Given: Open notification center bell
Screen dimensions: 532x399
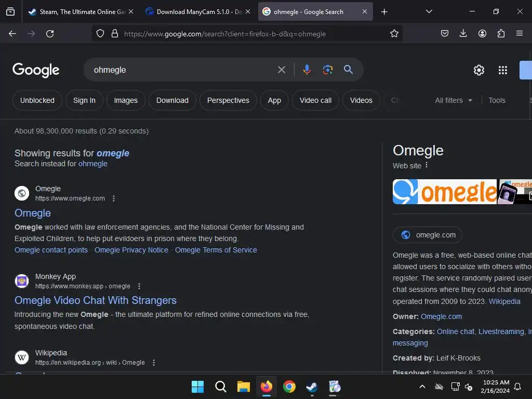Looking at the screenshot, I should pyautogui.click(x=517, y=387).
